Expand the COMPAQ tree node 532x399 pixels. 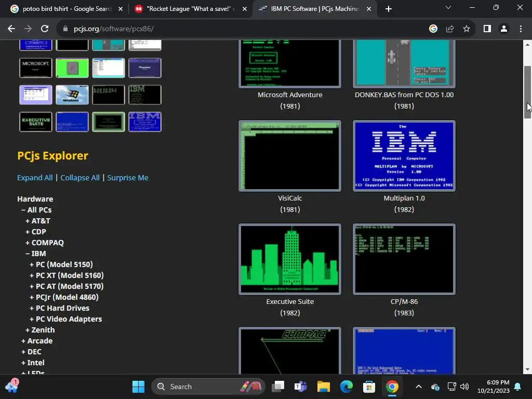pos(45,242)
